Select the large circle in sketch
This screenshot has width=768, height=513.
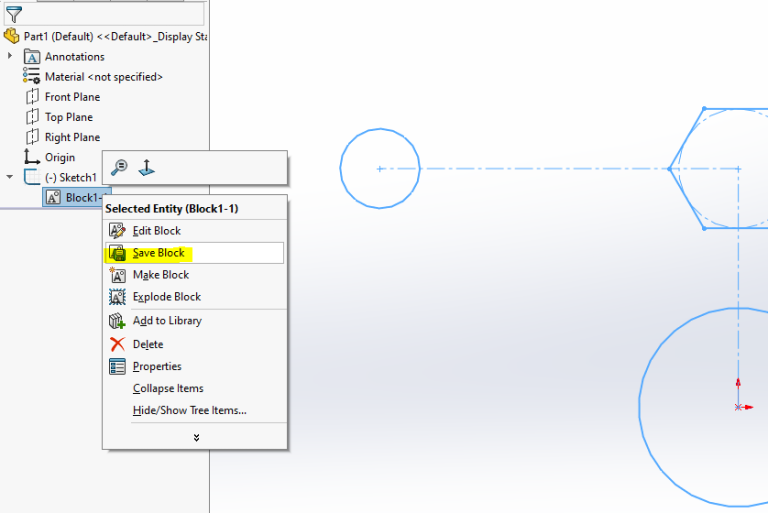point(639,407)
